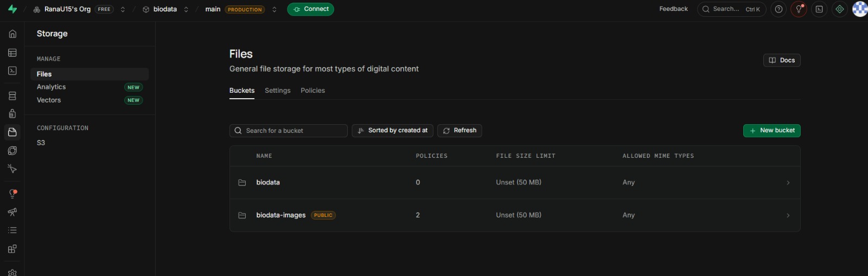Open the Table Editor sidebar icon
Screen dimensions: 868x276
click(x=12, y=53)
